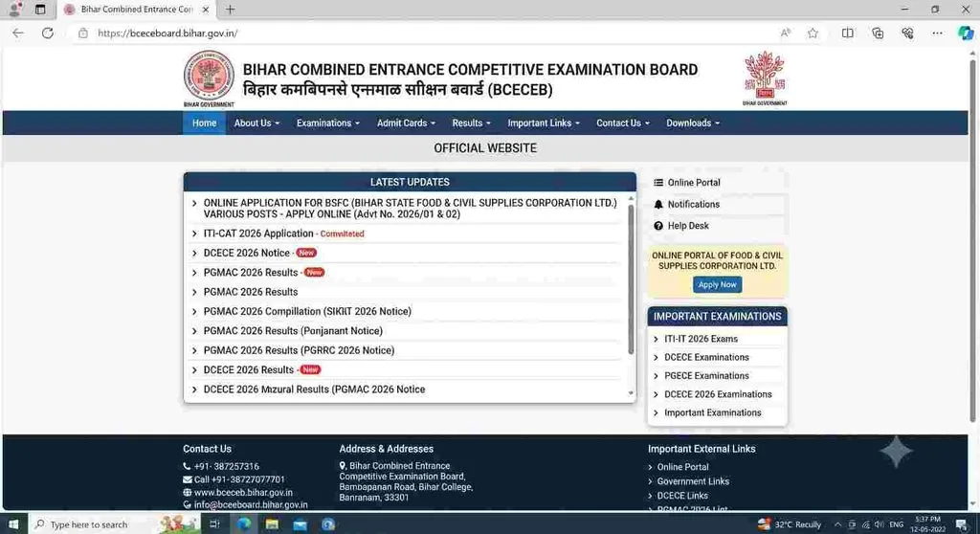The image size is (980, 534).
Task: Click footer www.bceceb.bihar.gov.in website link
Action: [x=243, y=493]
